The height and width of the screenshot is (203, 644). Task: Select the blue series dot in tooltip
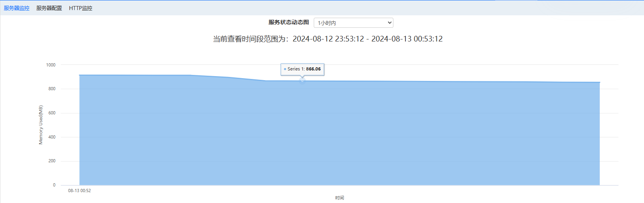[x=285, y=69]
